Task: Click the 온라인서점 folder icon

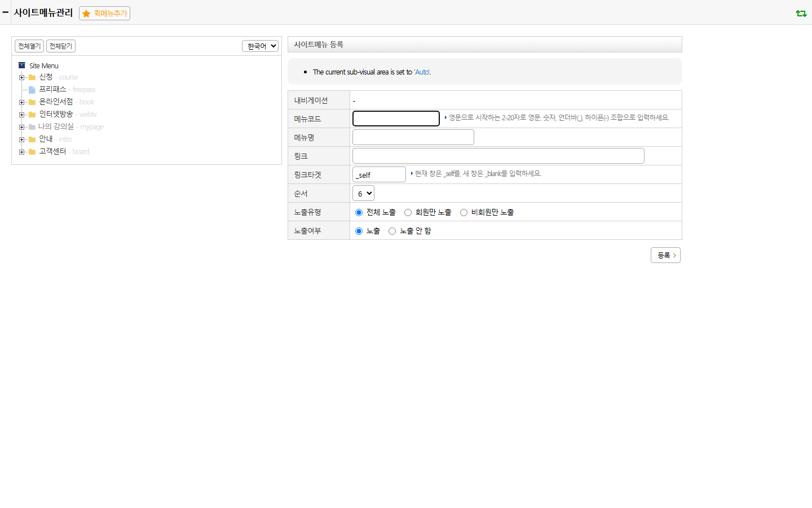Action: 32,102
